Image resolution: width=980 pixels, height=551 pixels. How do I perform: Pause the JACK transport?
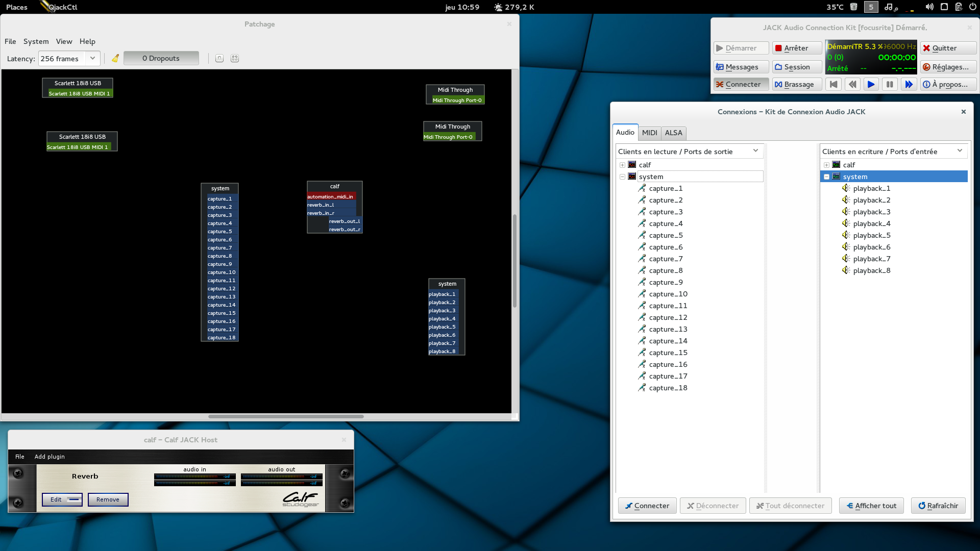pos(890,85)
